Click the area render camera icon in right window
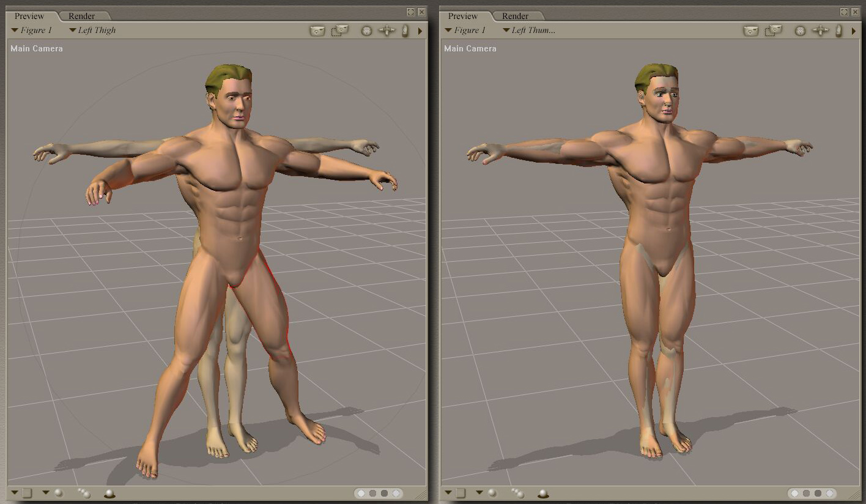The image size is (866, 504). 774,31
